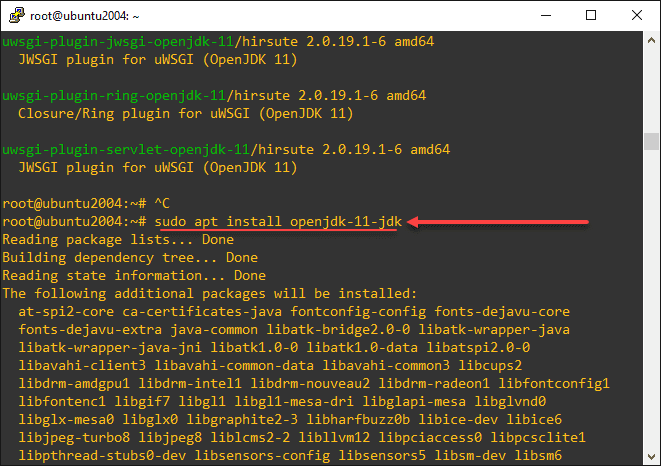Click the package name libgraphite2-3
Image resolution: width=661 pixels, height=466 pixels.
click(x=242, y=419)
